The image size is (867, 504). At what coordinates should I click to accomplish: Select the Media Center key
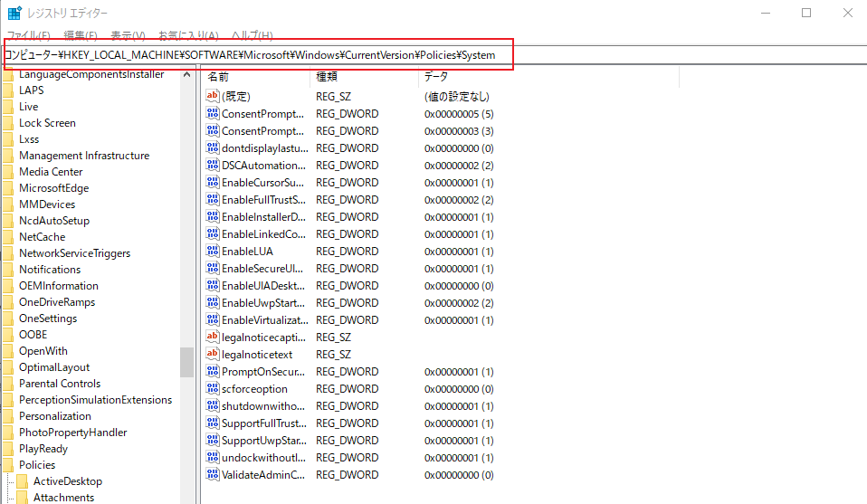(51, 172)
